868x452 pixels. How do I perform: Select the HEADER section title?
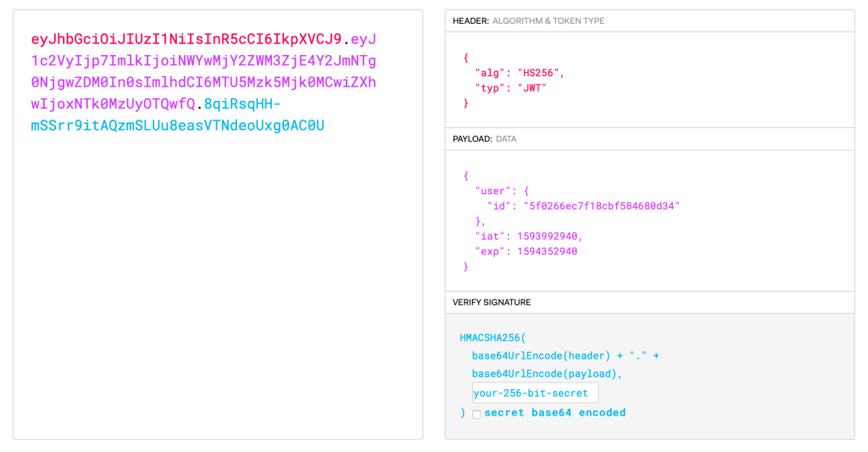[470, 20]
